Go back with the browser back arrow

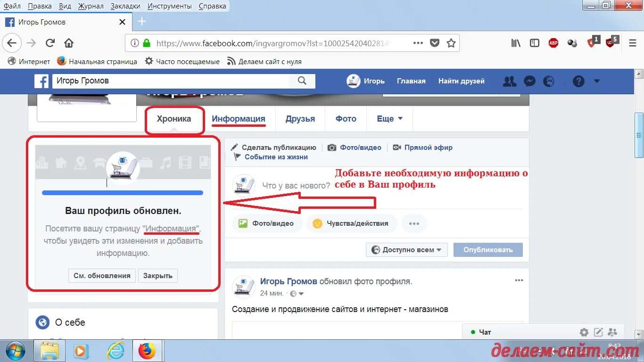[x=11, y=43]
